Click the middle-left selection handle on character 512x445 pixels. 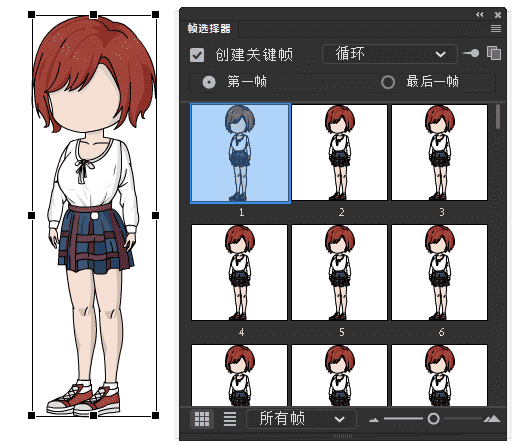31,216
